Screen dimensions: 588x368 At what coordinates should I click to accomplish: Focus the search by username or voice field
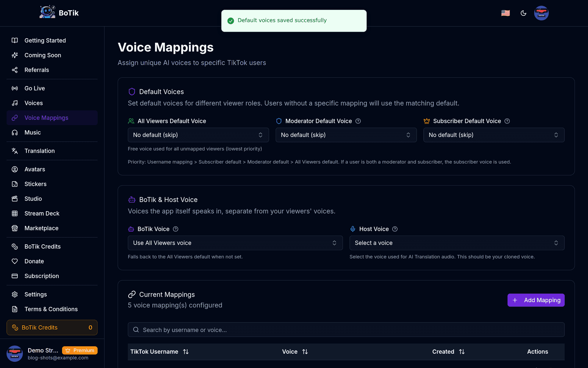click(346, 330)
